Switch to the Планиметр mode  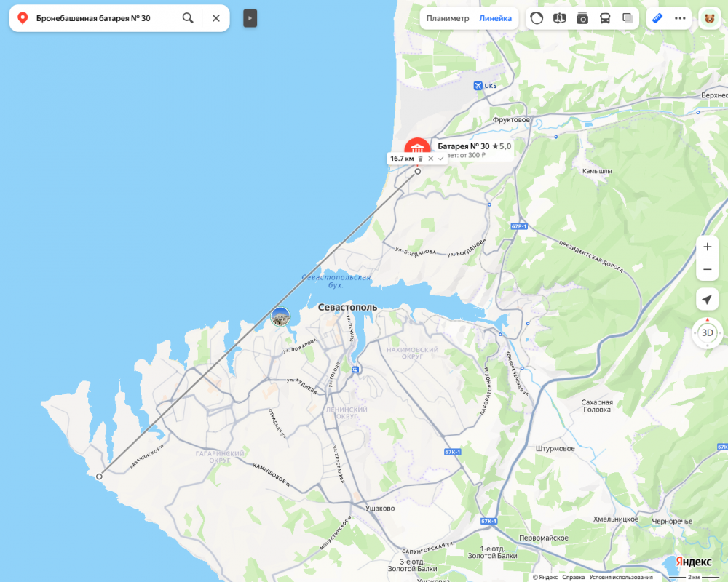pyautogui.click(x=448, y=19)
